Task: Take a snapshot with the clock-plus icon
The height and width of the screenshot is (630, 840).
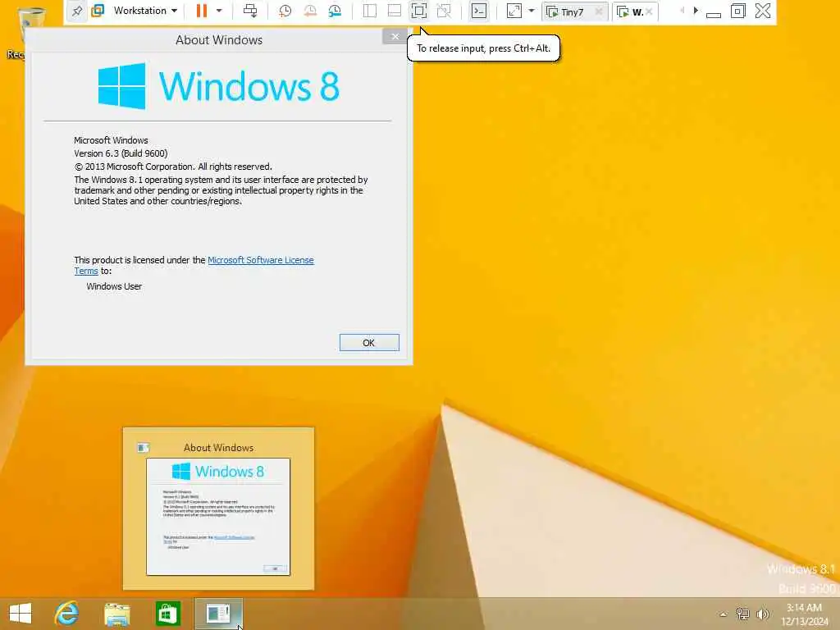Action: [285, 11]
